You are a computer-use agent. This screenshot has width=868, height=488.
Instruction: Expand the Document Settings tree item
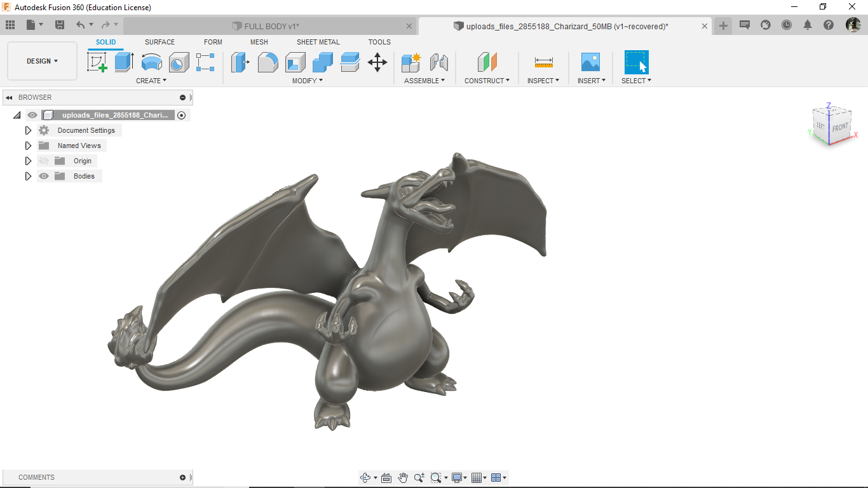click(x=28, y=130)
